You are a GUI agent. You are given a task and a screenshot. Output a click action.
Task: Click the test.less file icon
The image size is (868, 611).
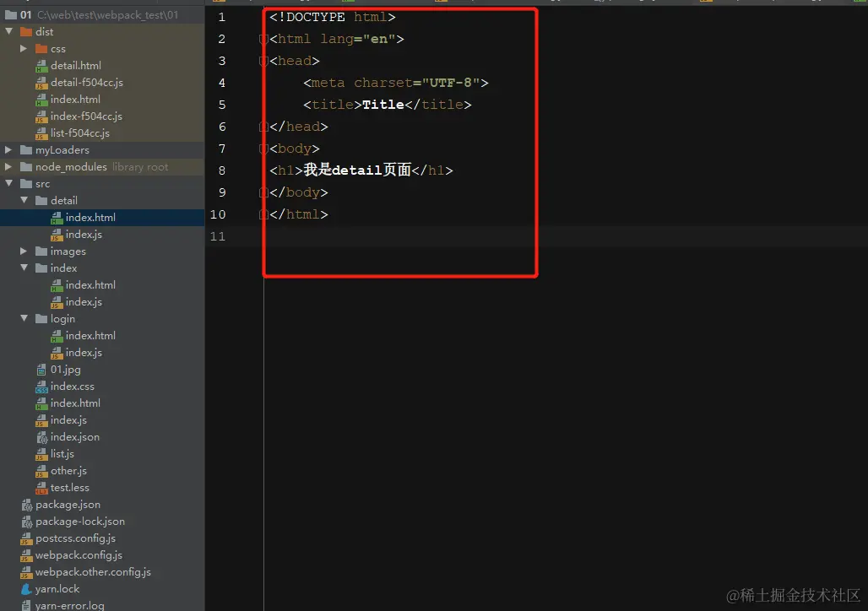point(41,488)
